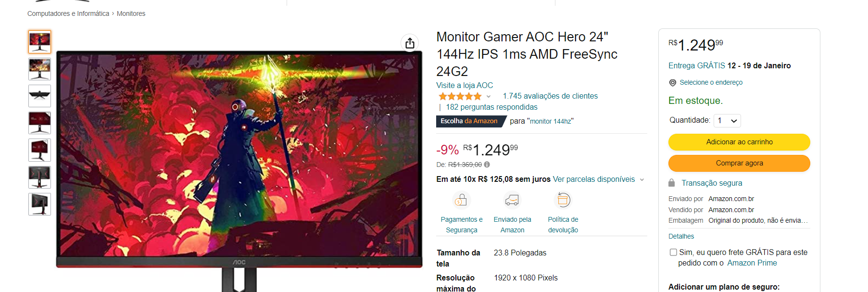The image size is (868, 292).
Task: Open Visite a loja AOC link
Action: [x=465, y=85]
